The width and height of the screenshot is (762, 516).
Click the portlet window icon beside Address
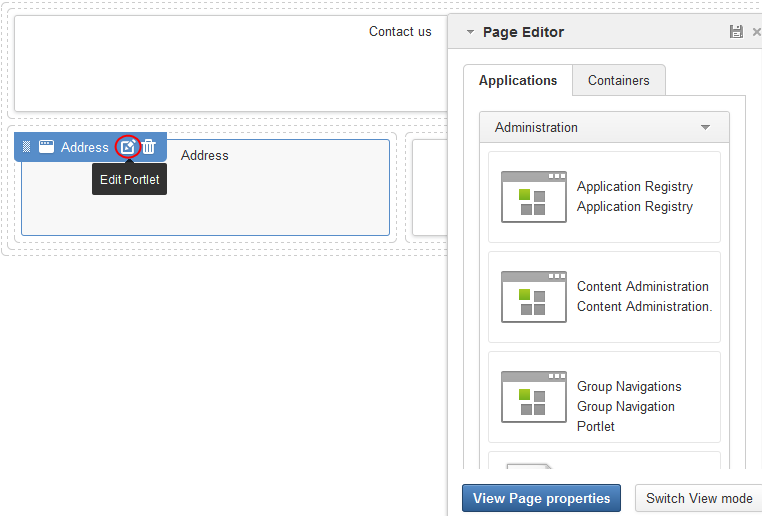(46, 147)
